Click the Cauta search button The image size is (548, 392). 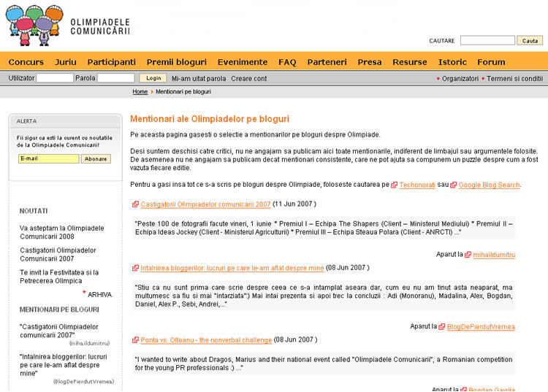tap(530, 40)
